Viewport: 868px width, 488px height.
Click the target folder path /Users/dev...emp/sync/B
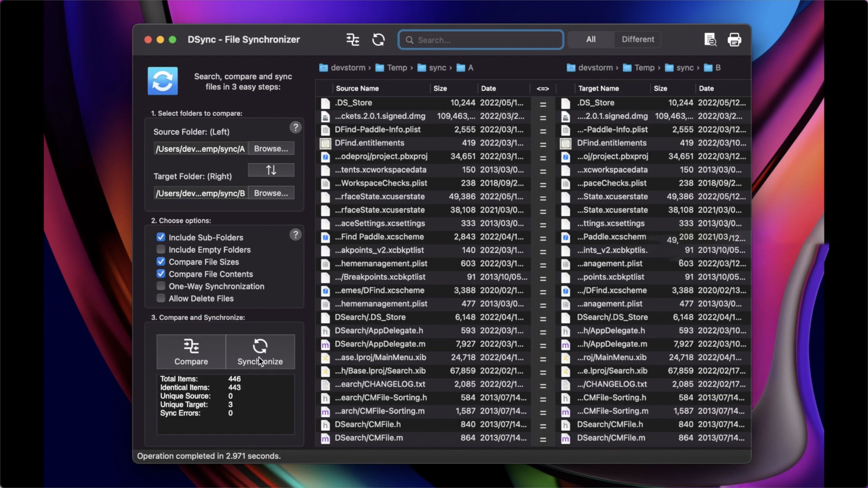click(201, 193)
